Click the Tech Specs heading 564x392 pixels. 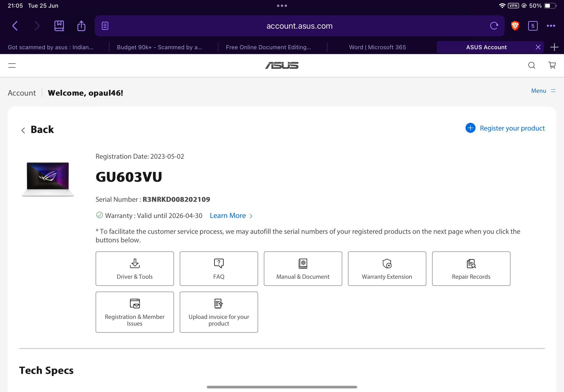click(x=46, y=370)
